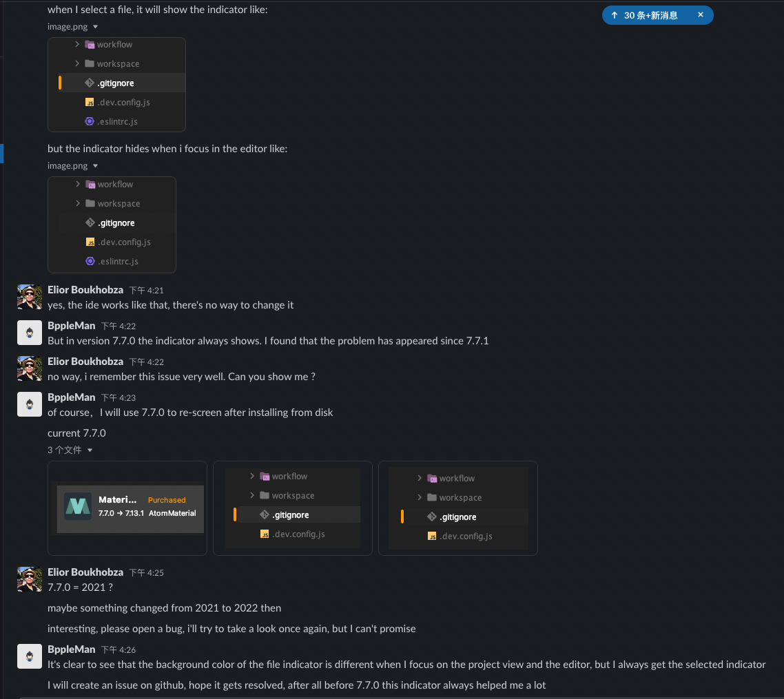
Task: Select the workspace folder icon
Action: 90,63
